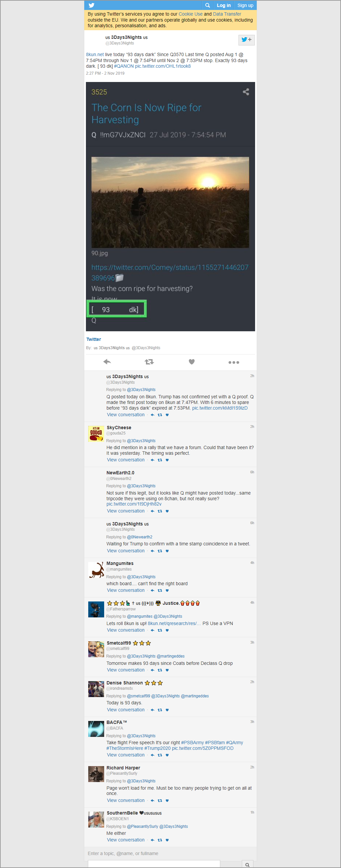The image size is (341, 868).
Task: Open more options for the main tweet
Action: [234, 362]
